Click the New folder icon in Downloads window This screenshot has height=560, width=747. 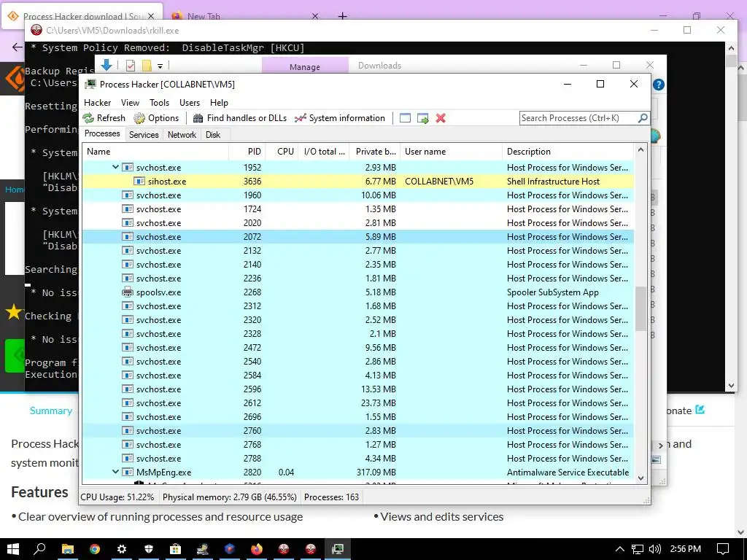pos(147,66)
